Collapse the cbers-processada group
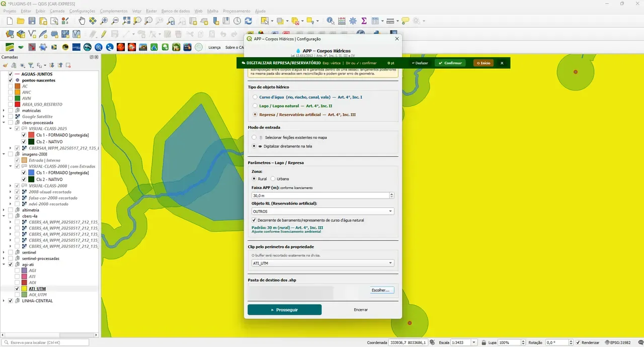The image size is (644, 347). pyautogui.click(x=4, y=123)
